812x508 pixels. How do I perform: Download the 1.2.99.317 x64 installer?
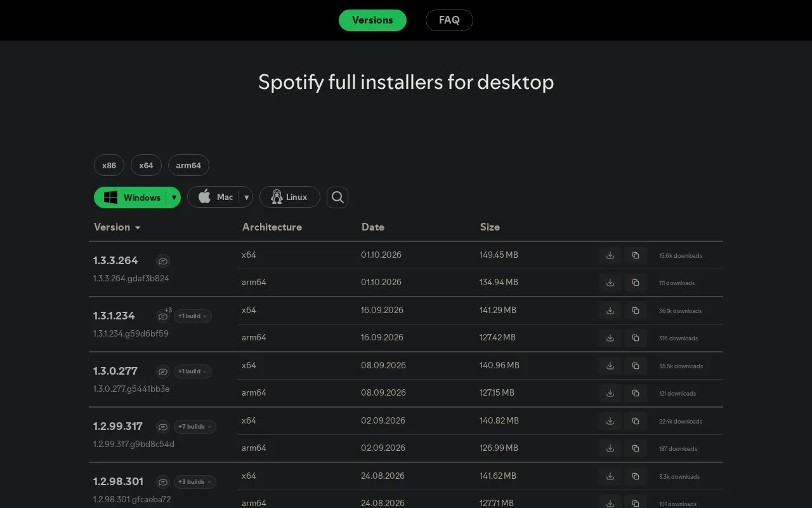(610, 421)
